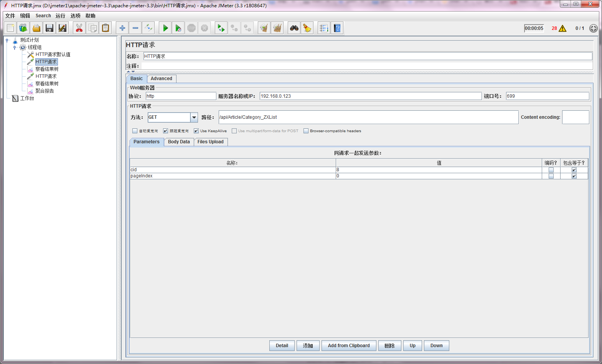Switch to Files Upload tab

click(211, 142)
